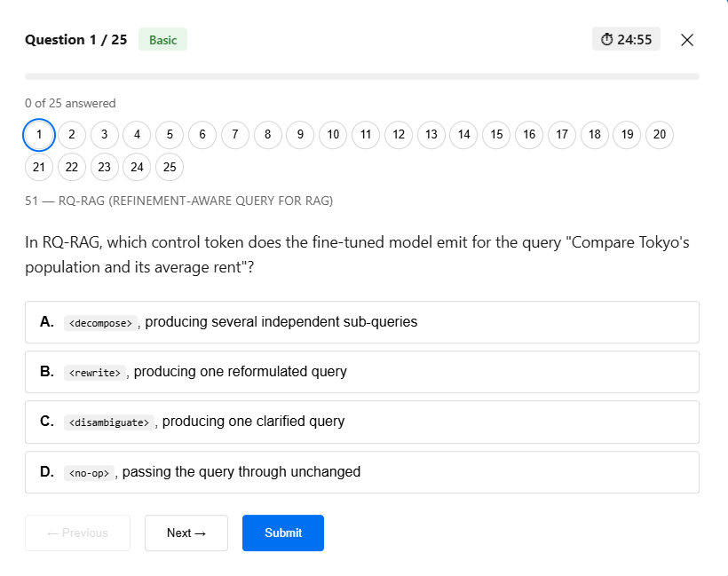Switch to question 21
Viewport: 728px width, 576px height.
[39, 167]
